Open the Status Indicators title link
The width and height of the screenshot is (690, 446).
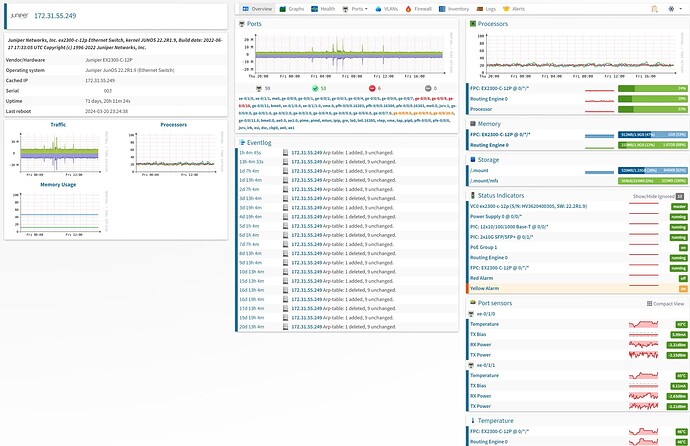501,195
